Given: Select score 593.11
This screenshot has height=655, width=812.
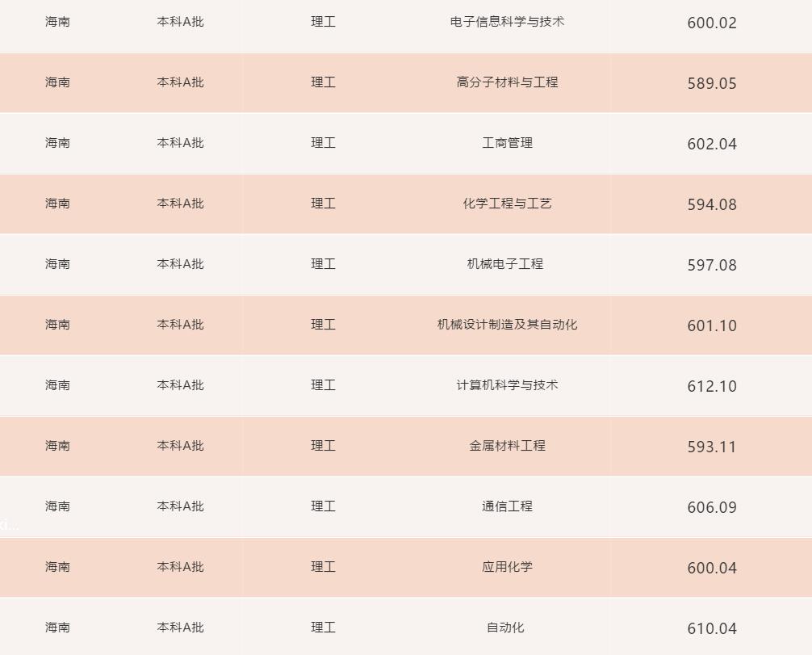Looking at the screenshot, I should point(712,447).
